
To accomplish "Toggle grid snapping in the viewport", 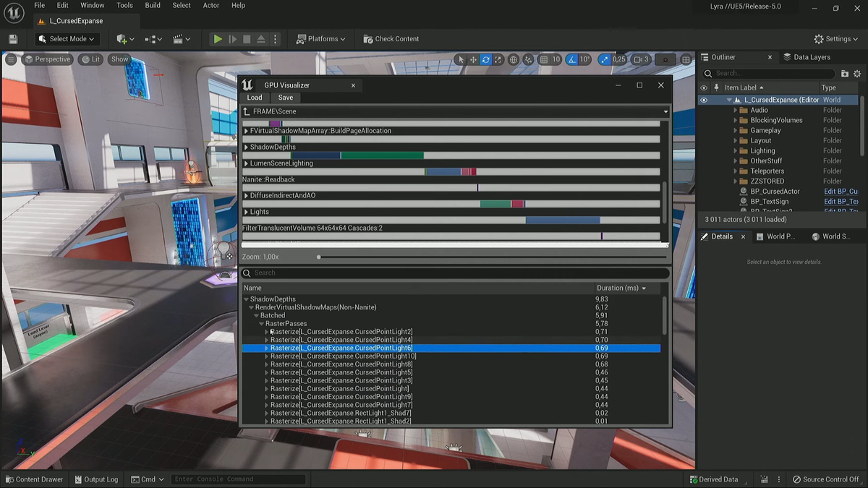I will (543, 59).
